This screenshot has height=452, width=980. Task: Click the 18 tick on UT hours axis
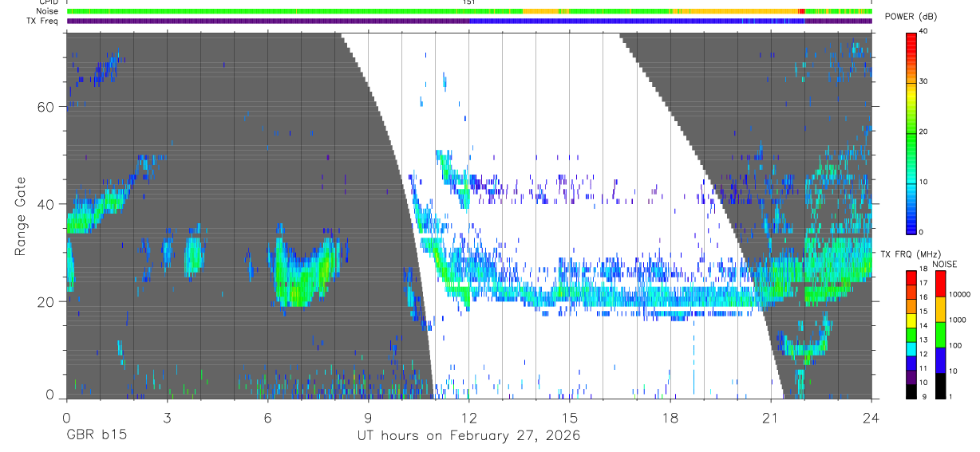pos(670,417)
